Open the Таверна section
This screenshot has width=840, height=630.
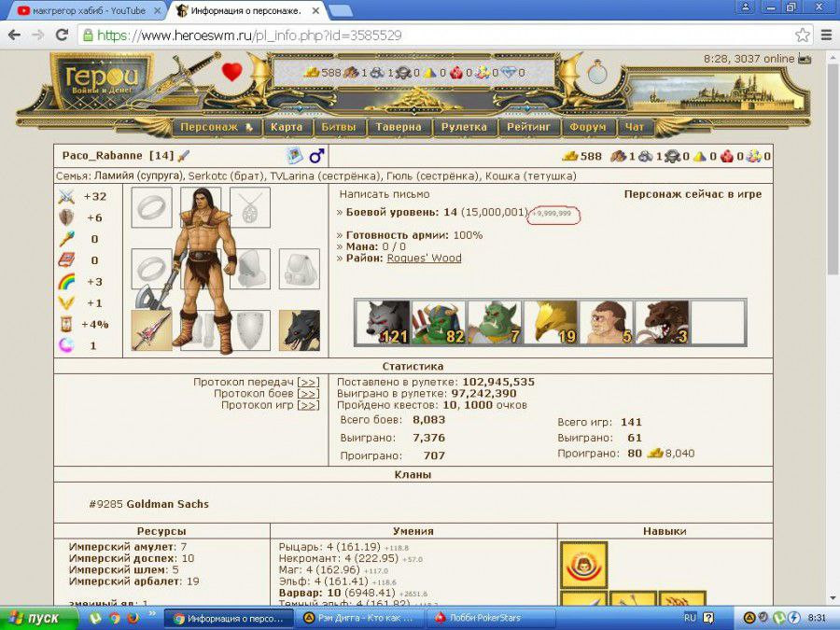tap(398, 128)
